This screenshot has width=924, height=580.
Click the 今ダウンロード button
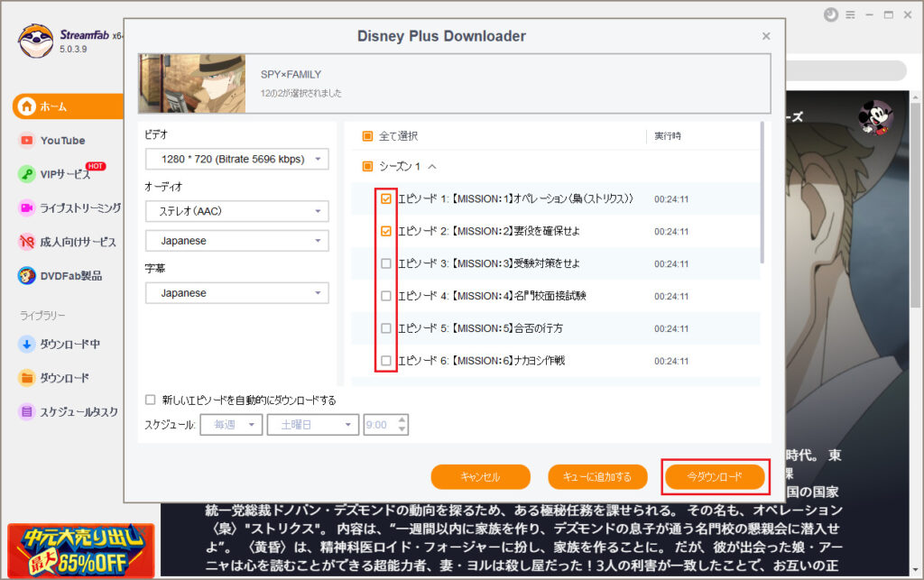pos(715,477)
